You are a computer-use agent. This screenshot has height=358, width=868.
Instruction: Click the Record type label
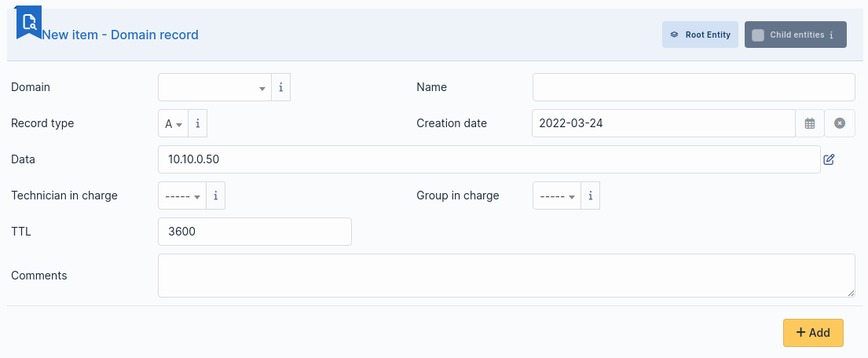[x=42, y=123]
